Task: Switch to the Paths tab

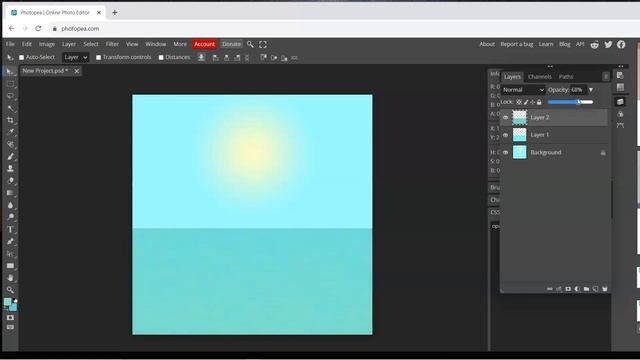Action: point(566,77)
